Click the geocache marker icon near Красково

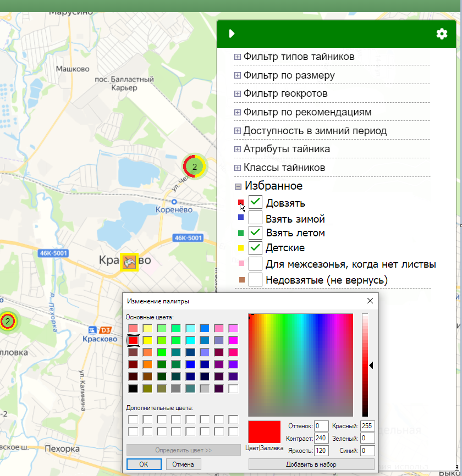[x=129, y=262]
